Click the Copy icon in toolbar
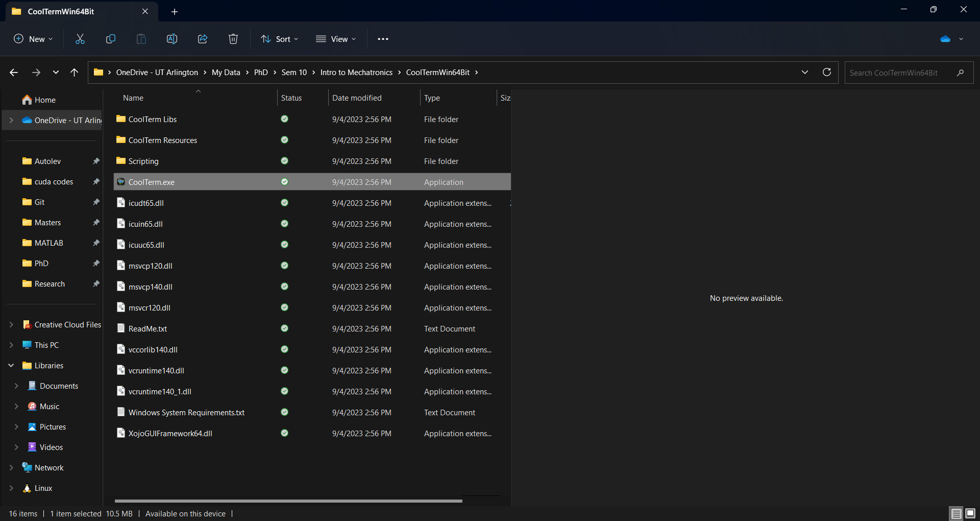This screenshot has width=980, height=521. click(x=110, y=39)
